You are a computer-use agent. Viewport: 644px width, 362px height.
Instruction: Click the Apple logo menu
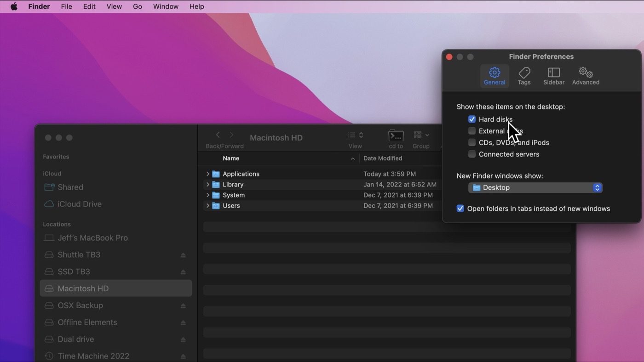point(14,6)
